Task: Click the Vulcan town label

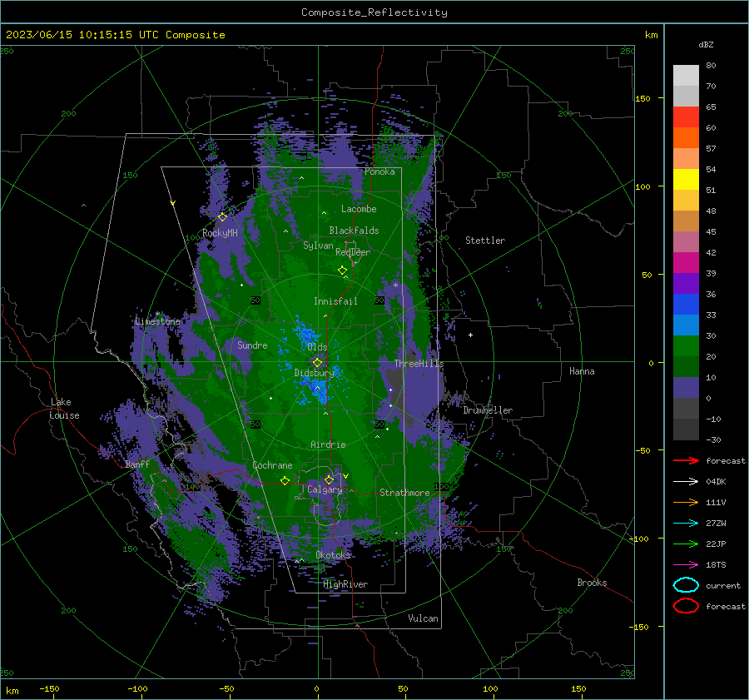Action: [x=423, y=618]
